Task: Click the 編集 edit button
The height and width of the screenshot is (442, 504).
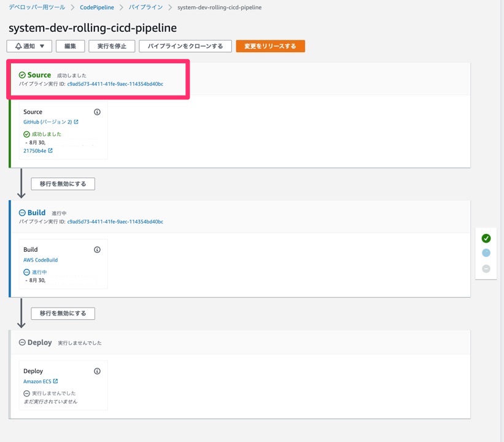Action: [x=70, y=46]
